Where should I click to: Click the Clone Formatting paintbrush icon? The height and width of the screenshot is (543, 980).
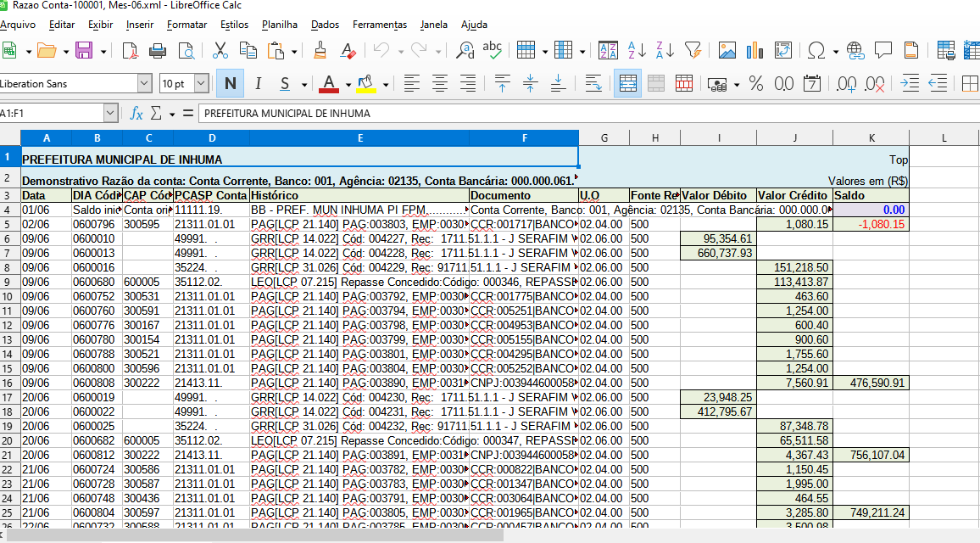320,51
